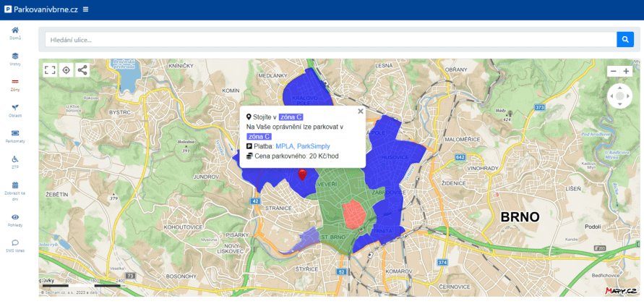The height and width of the screenshot is (304, 644).
Task: Open the Domů home sidebar item
Action: (x=15, y=33)
